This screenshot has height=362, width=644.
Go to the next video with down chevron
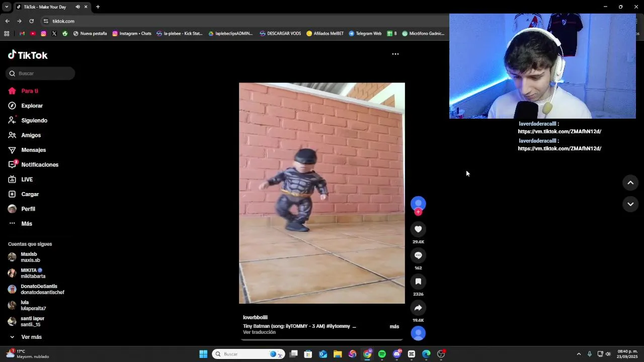(x=630, y=204)
